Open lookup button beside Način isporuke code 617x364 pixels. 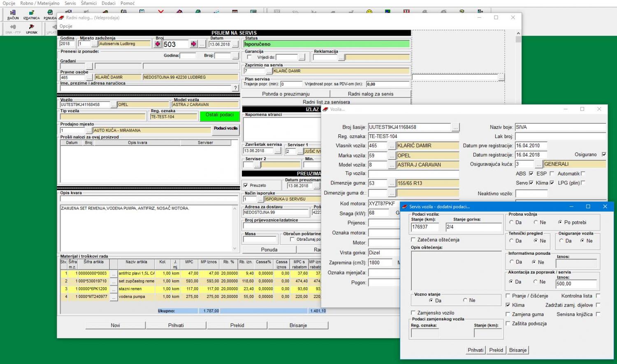click(x=260, y=199)
